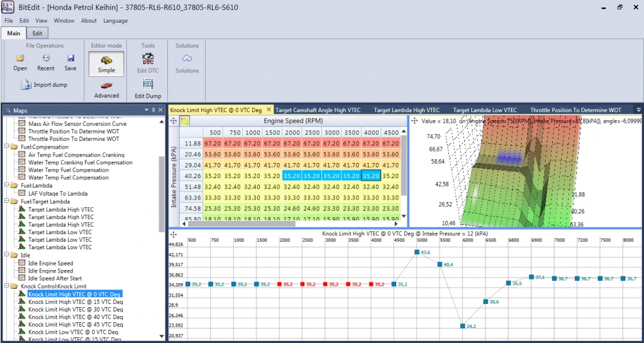Click the 24,2 point on the graph
Image resolution: width=644 pixels, height=343 pixels.
[x=462, y=326]
